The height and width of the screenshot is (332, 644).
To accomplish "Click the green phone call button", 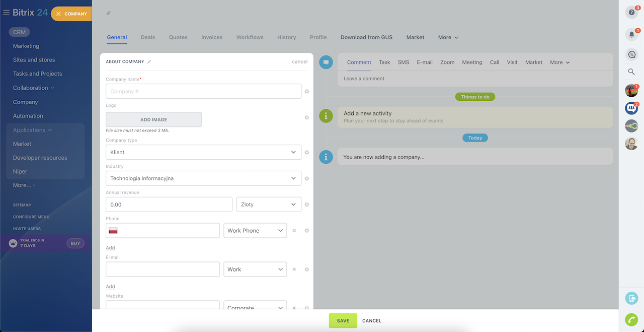I will tap(631, 319).
